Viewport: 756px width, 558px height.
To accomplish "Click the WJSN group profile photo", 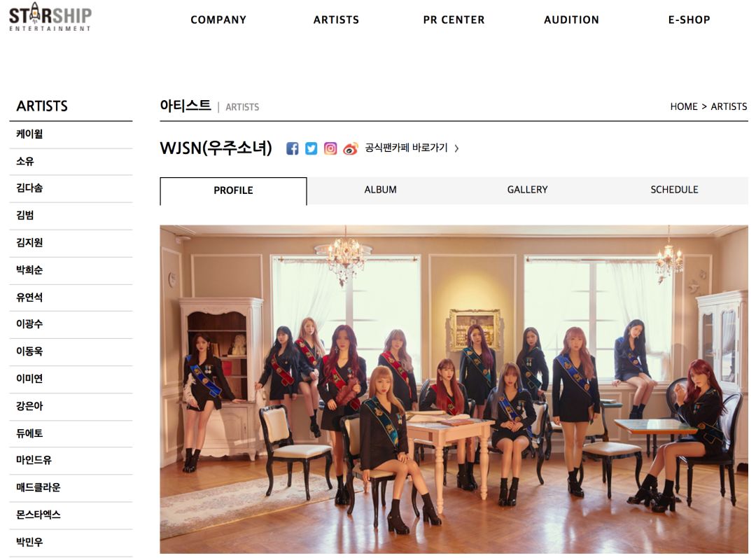I will 454,389.
